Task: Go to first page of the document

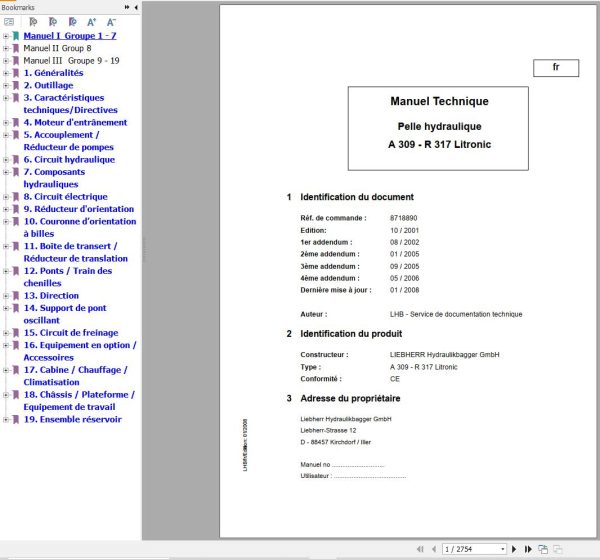Action: pyautogui.click(x=420, y=549)
